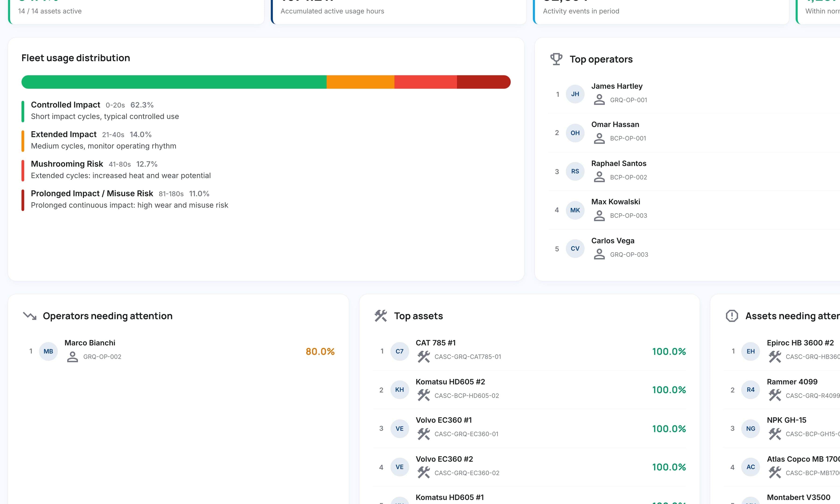The width and height of the screenshot is (840, 504).
Task: Click the VE avatar for Volvo EC360 #2
Action: (x=400, y=467)
